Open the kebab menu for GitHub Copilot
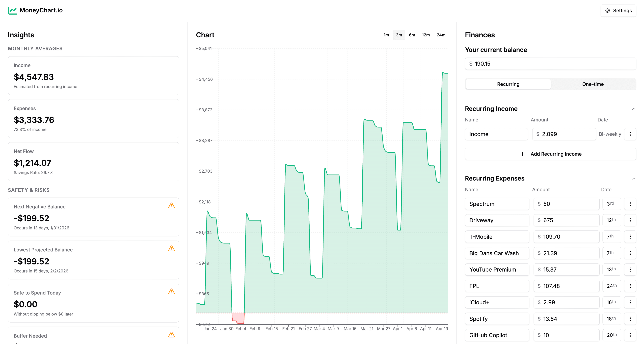Viewport: 644px width, 344px height. click(x=631, y=335)
